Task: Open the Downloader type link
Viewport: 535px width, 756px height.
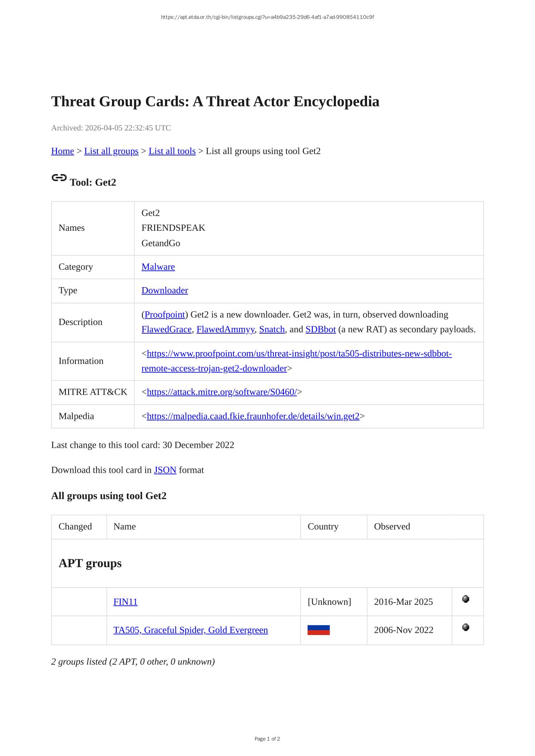Action: (165, 291)
